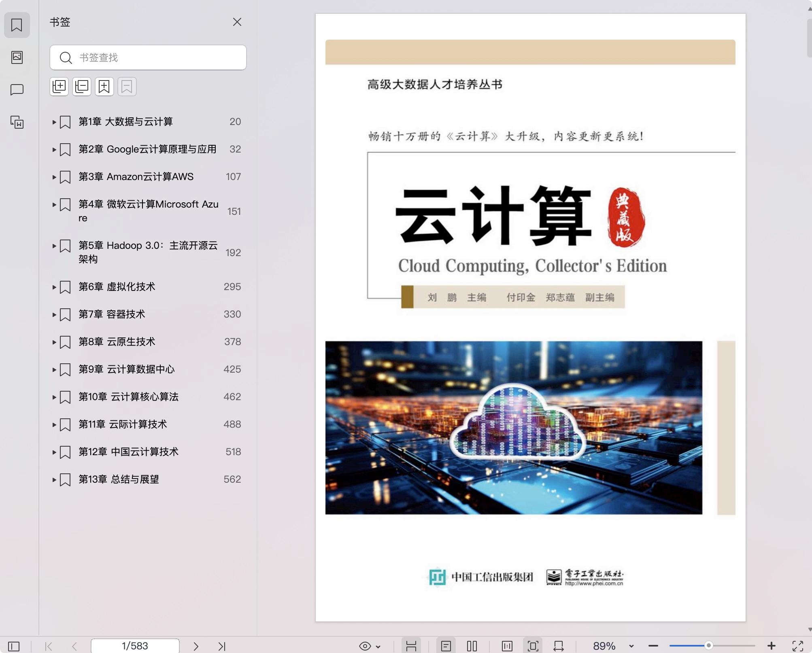
Task: Go to the next page
Action: click(196, 646)
